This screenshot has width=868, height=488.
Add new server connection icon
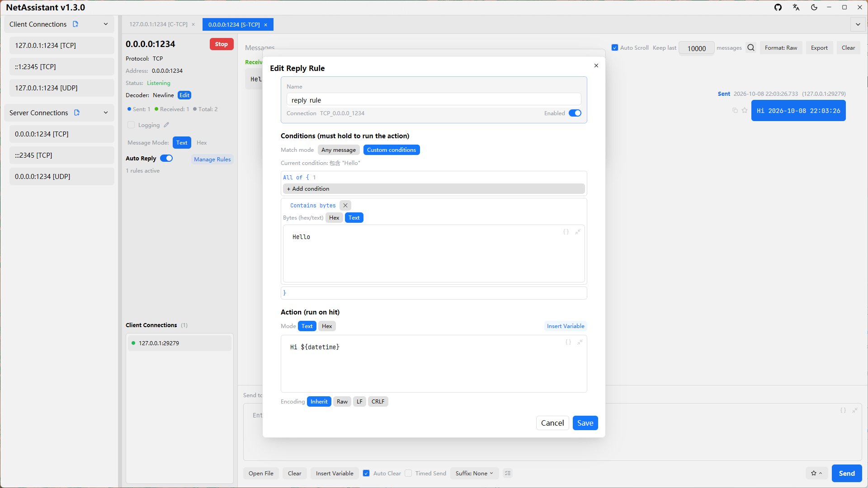(x=77, y=113)
